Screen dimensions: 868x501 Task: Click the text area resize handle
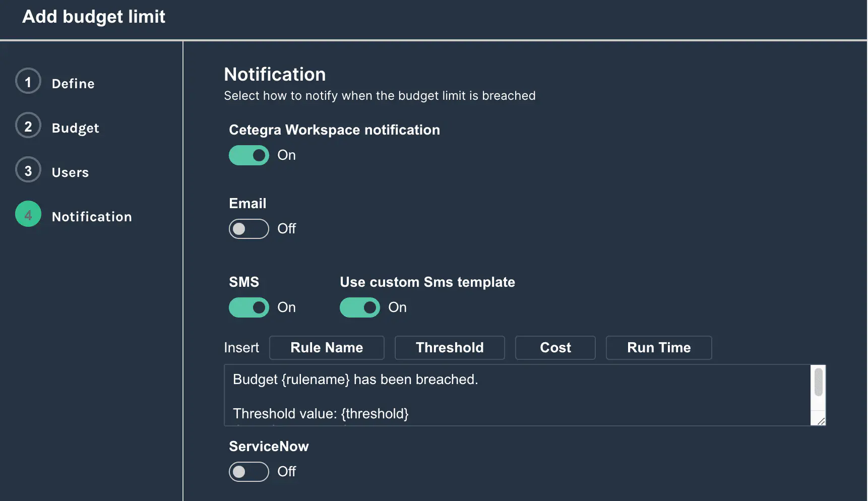pyautogui.click(x=821, y=421)
